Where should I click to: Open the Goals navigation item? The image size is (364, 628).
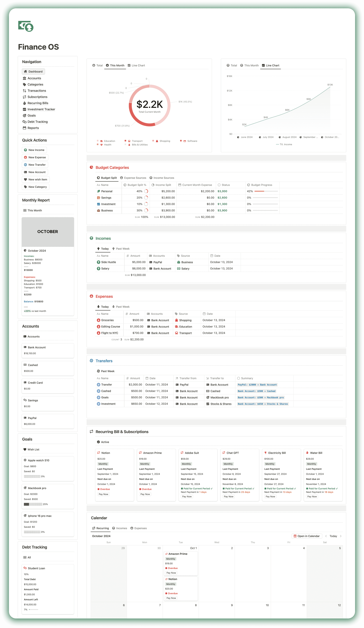coord(31,115)
